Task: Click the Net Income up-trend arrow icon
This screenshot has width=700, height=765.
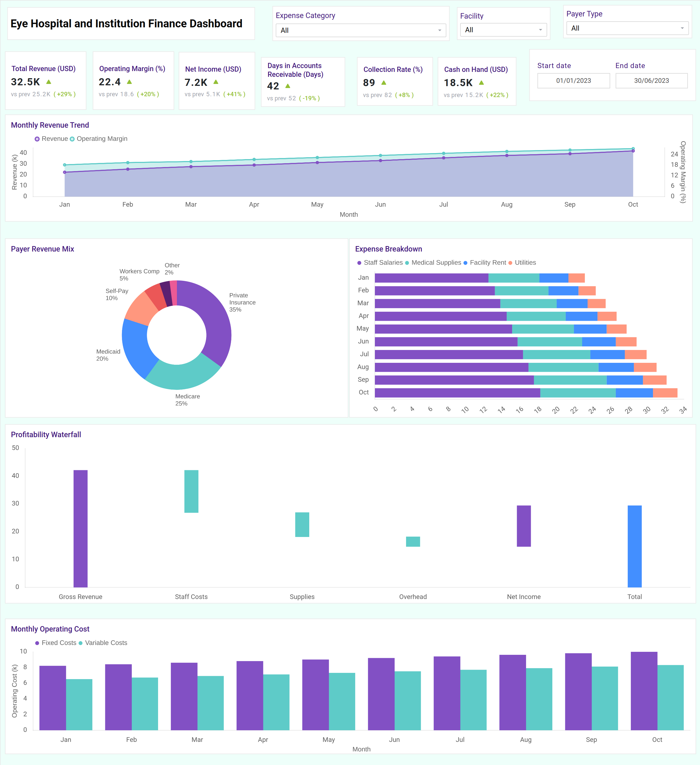Action: tap(216, 81)
